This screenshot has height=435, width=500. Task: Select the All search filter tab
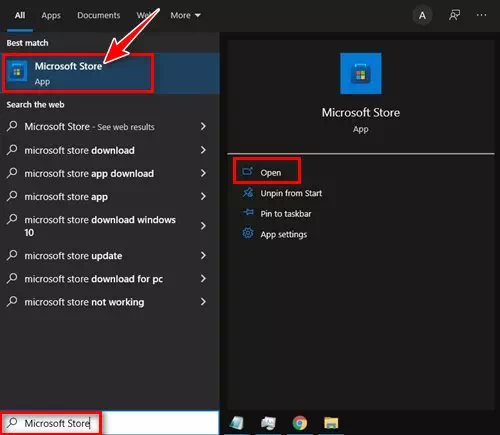click(20, 15)
